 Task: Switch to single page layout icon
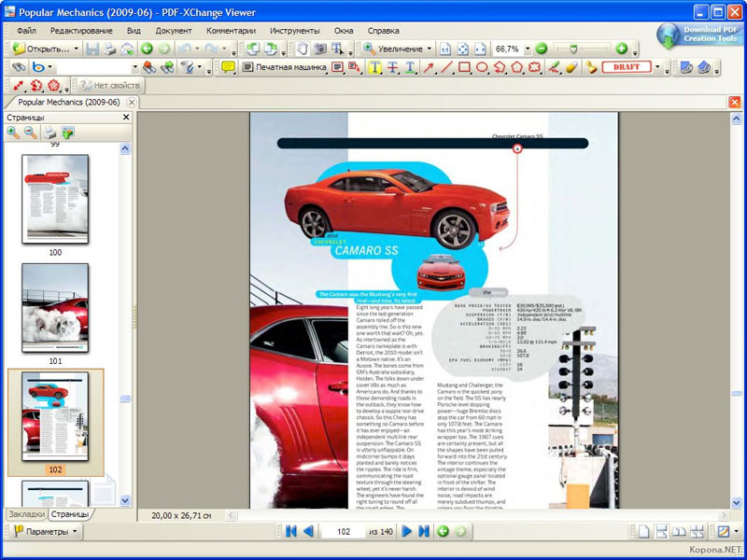click(x=643, y=530)
